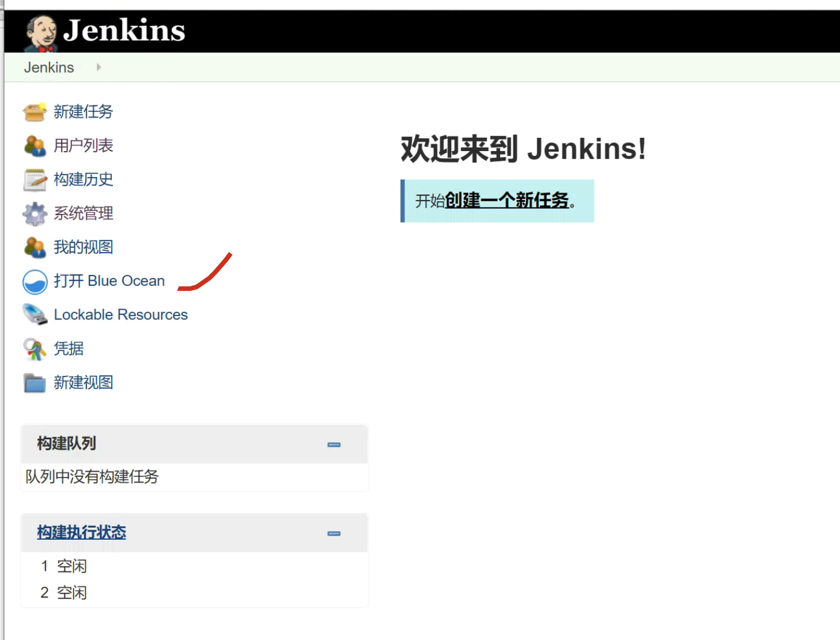Click the 我的视图 user icon

(35, 247)
